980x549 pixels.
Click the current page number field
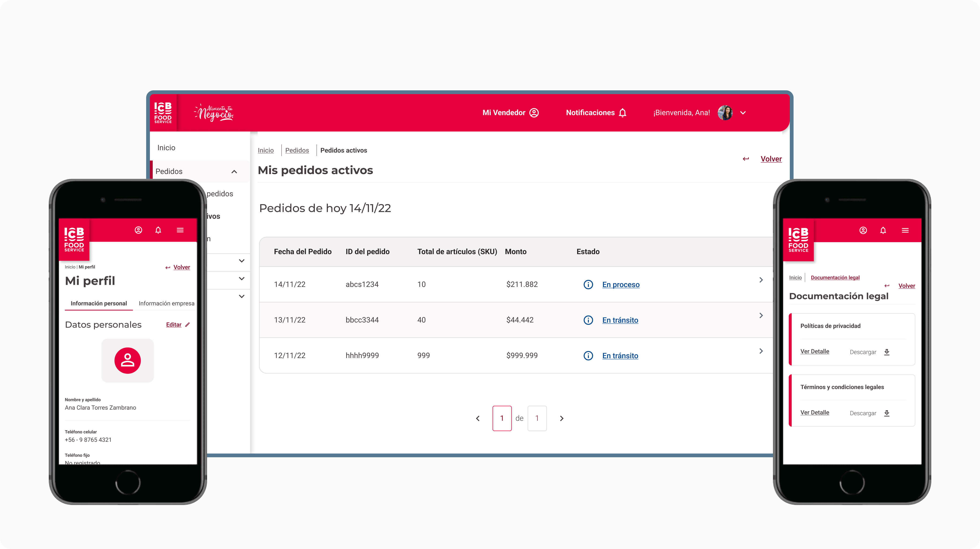pyautogui.click(x=502, y=418)
